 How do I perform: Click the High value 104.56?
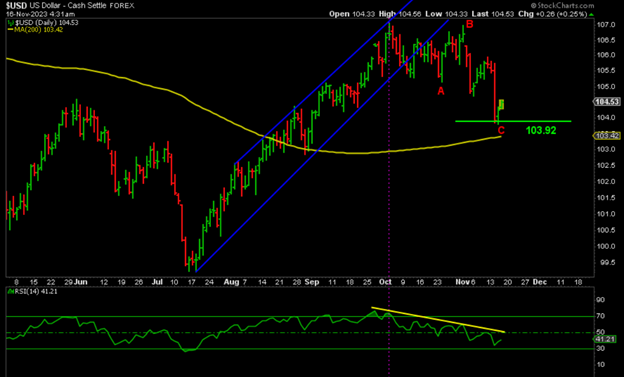click(410, 14)
